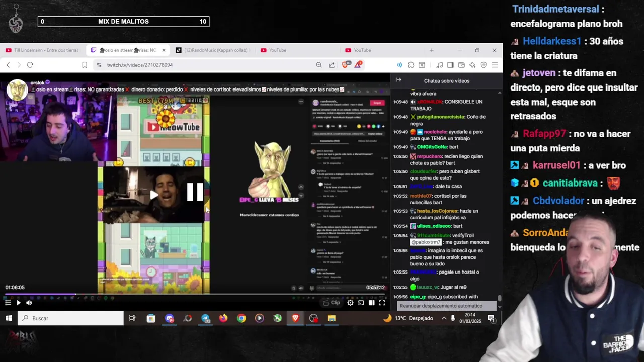Open Windows Start menu

(x=9, y=318)
